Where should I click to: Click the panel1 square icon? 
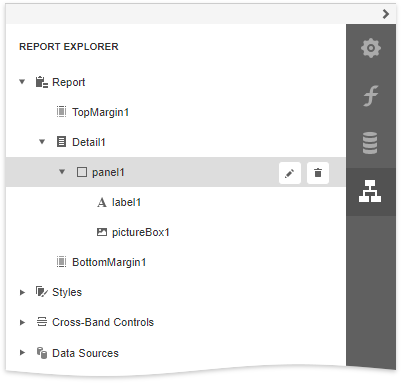tap(82, 172)
